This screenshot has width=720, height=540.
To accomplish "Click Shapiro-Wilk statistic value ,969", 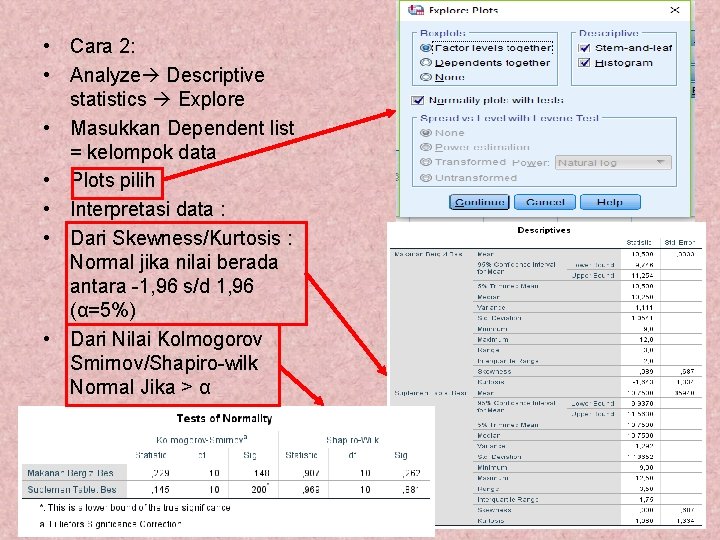I will point(311,489).
